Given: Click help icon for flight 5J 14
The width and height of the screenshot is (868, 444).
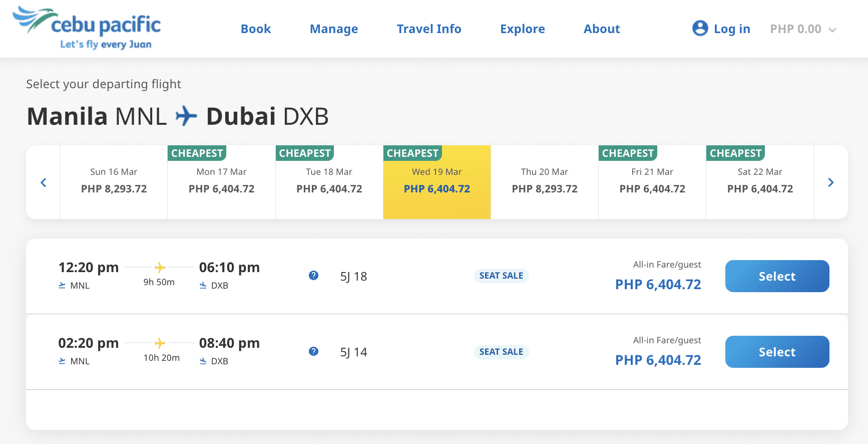Looking at the screenshot, I should point(313,351).
